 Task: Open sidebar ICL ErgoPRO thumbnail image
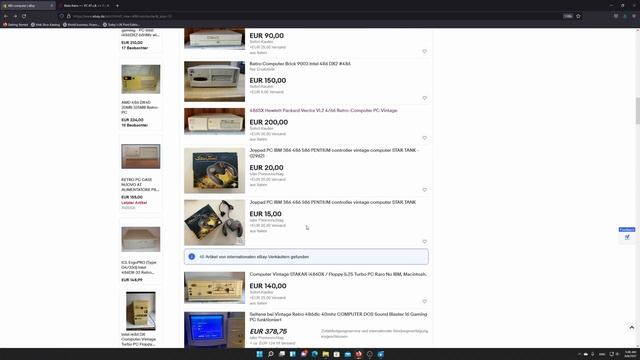tap(140, 239)
